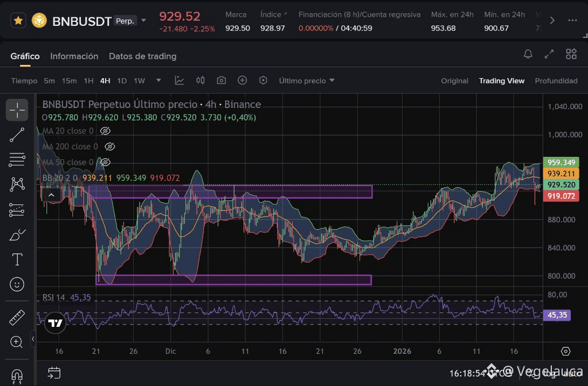Open price alert bell icon
The image size is (588, 386).
point(528,54)
